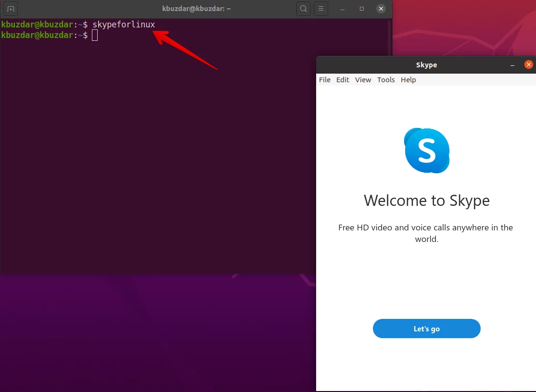The height and width of the screenshot is (392, 536).
Task: Close the Skype window
Action: click(x=528, y=64)
